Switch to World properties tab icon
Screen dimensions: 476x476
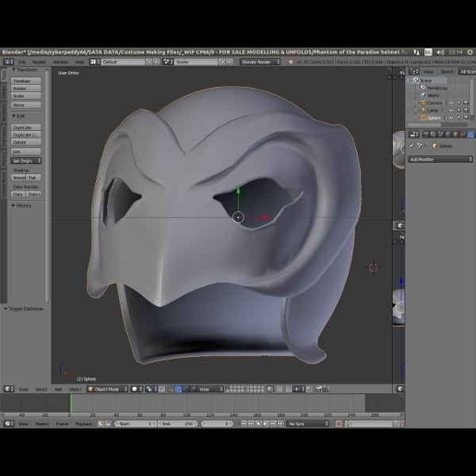pos(447,134)
